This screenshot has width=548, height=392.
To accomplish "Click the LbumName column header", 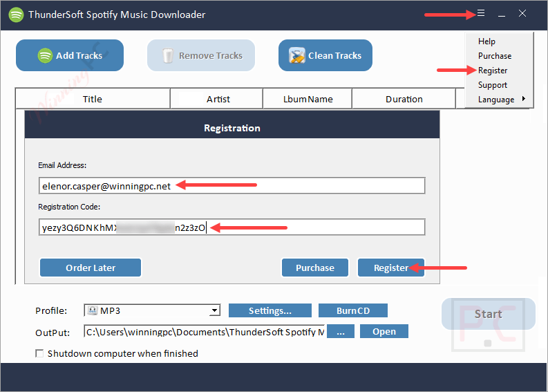I will pos(308,99).
